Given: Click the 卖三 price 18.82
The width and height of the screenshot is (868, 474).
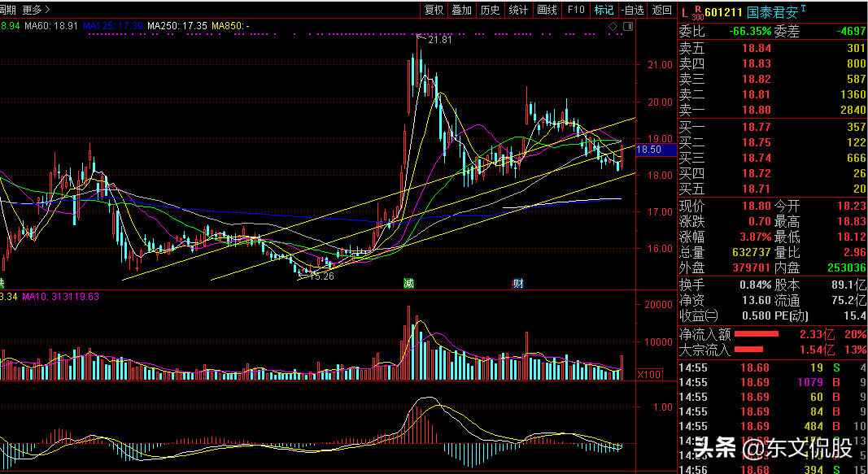Looking at the screenshot, I should (x=757, y=79).
